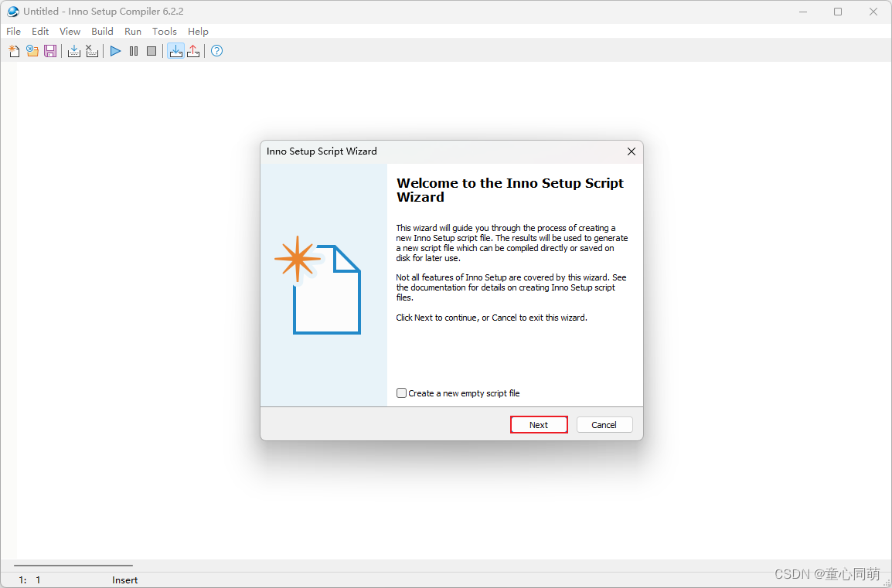
Task: Enable Create a new empty script file
Action: click(x=402, y=393)
